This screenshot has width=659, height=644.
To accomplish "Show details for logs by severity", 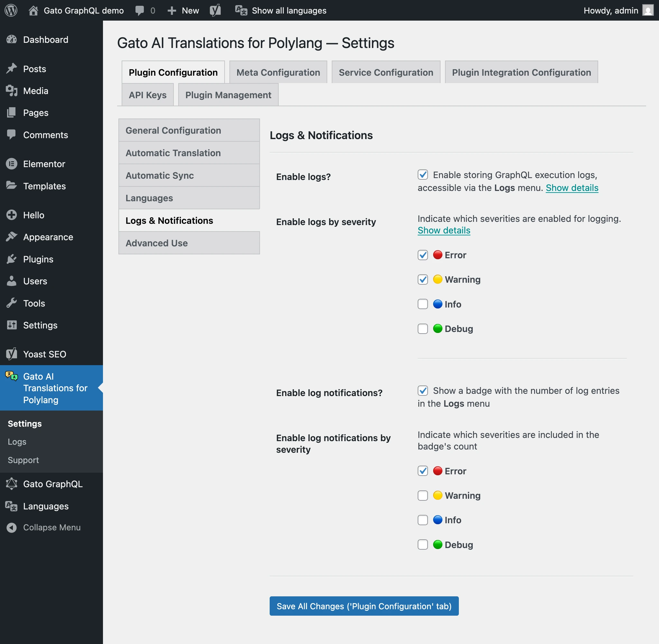I will (444, 230).
